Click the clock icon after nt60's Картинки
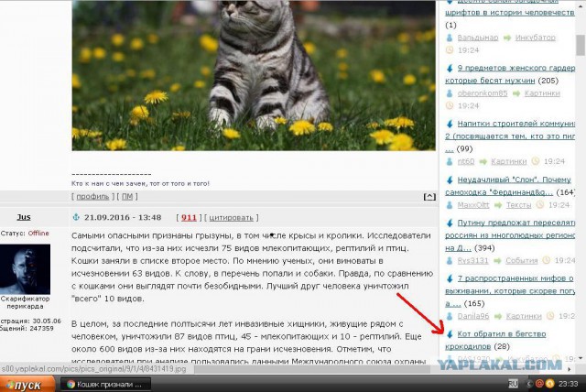 click(x=535, y=161)
